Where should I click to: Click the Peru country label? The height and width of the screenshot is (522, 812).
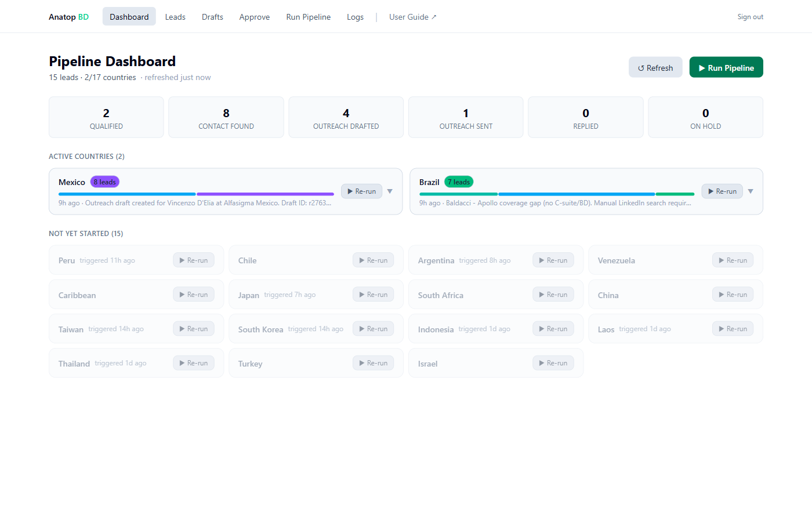point(67,260)
